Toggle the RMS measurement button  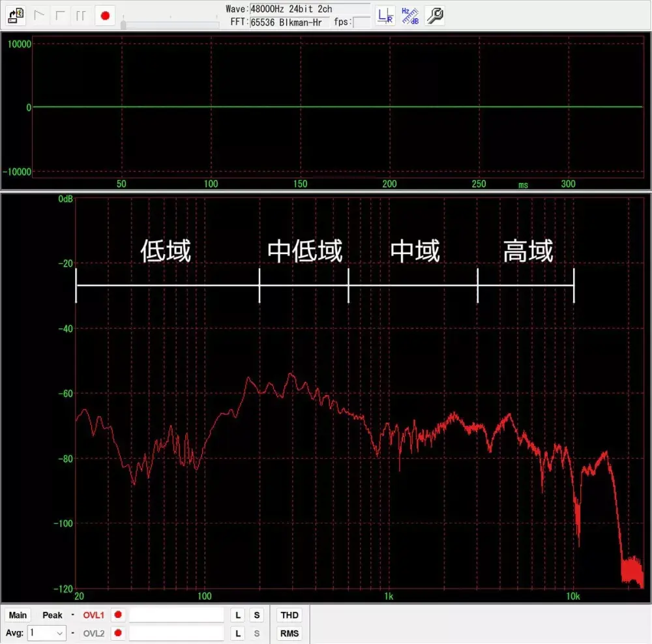289,634
